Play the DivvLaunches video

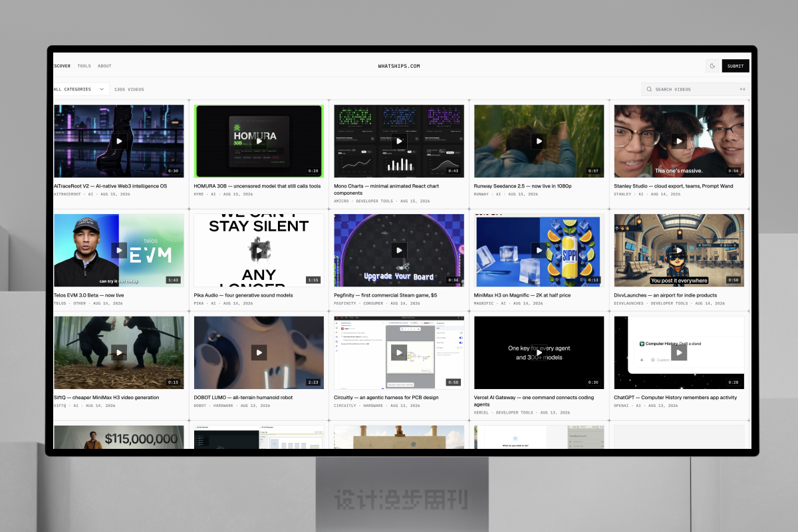[x=678, y=250]
